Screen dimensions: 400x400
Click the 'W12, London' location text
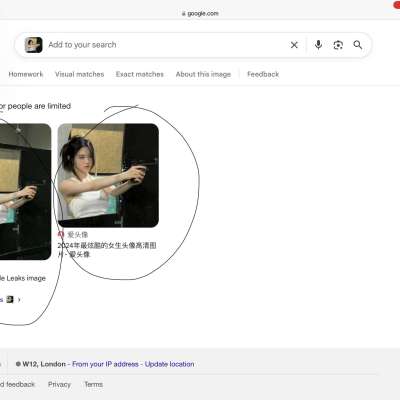[44, 364]
